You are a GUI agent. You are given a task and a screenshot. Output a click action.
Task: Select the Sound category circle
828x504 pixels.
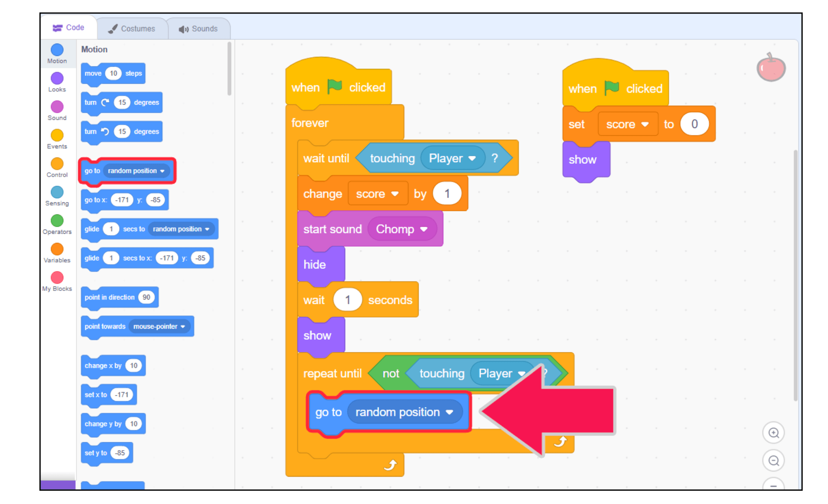(x=57, y=107)
